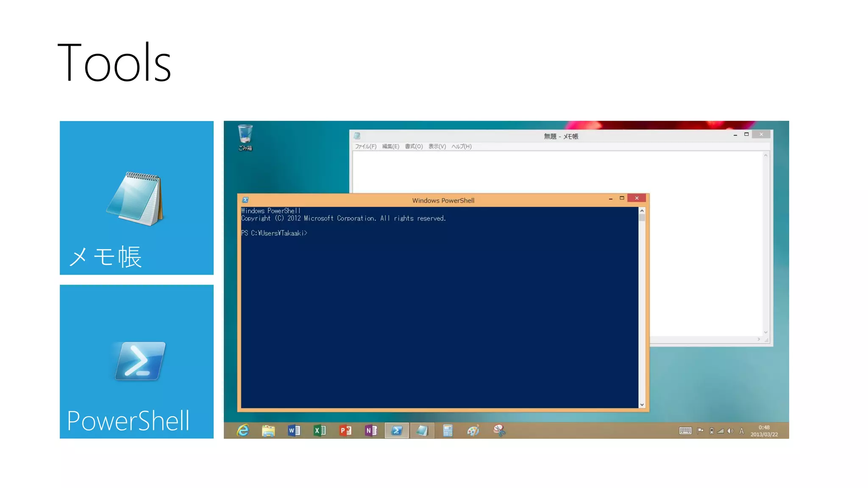Open volume speaker tray icon
868x488 pixels.
tap(730, 431)
